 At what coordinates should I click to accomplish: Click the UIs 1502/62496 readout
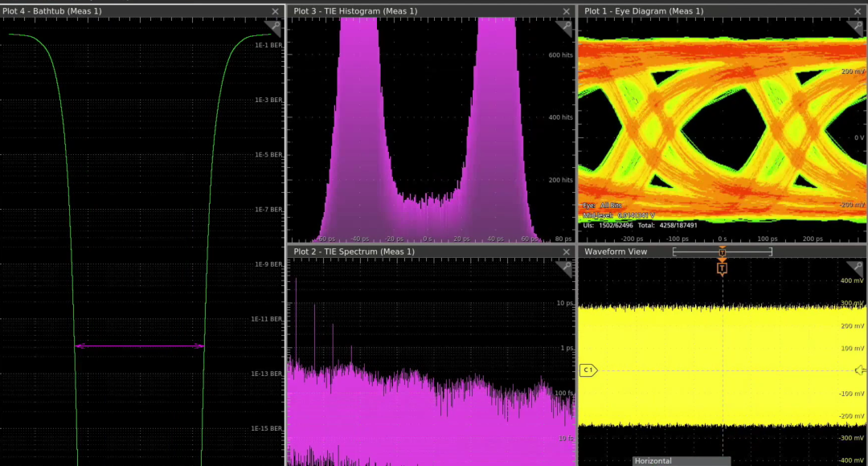(x=608, y=225)
